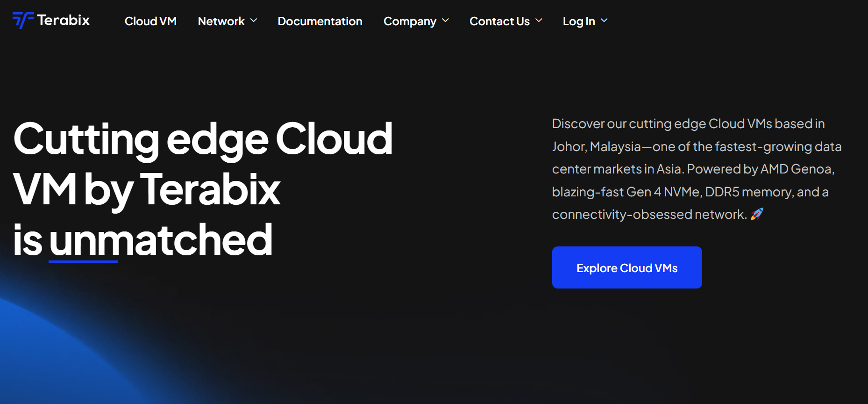Click the 'Johor, Malaysia' description line
This screenshot has height=404, width=868.
pyautogui.click(x=697, y=146)
